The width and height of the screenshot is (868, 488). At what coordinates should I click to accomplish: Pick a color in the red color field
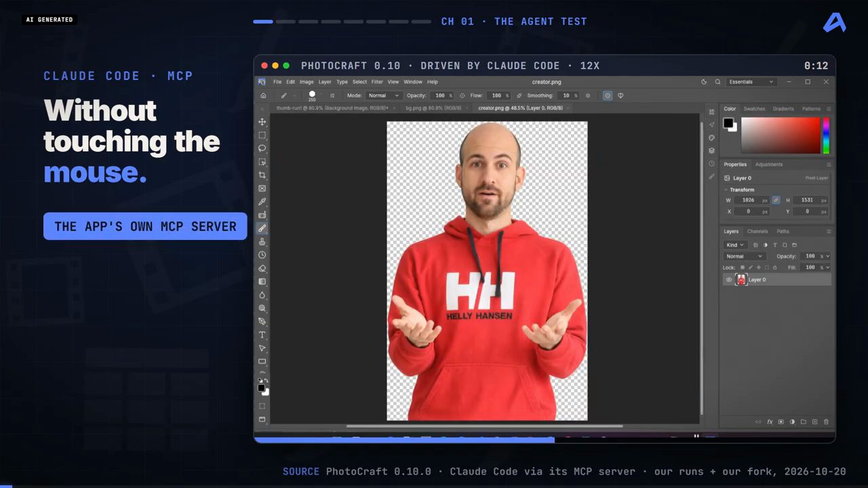[781, 135]
